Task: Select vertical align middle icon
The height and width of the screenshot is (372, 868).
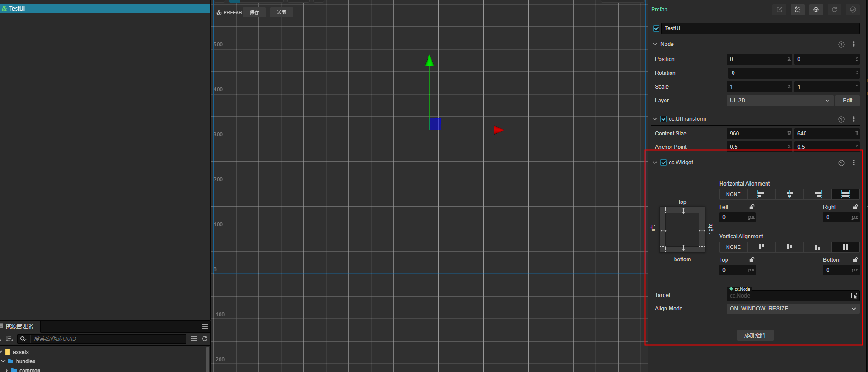Action: click(789, 247)
